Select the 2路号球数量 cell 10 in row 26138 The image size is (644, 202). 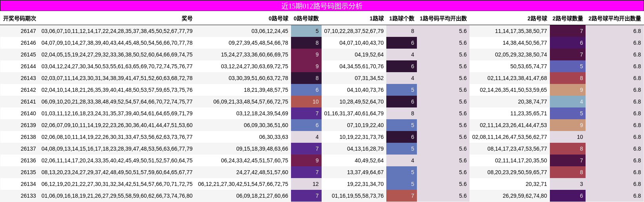click(568, 137)
